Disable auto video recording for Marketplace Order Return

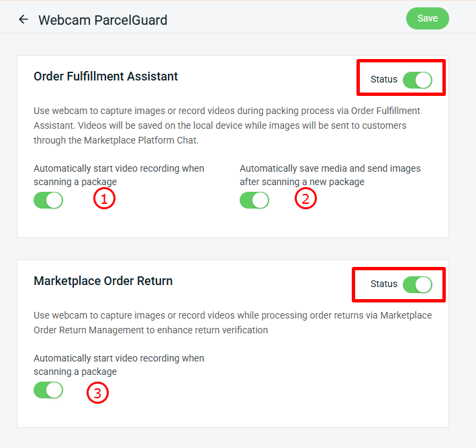[x=48, y=390]
